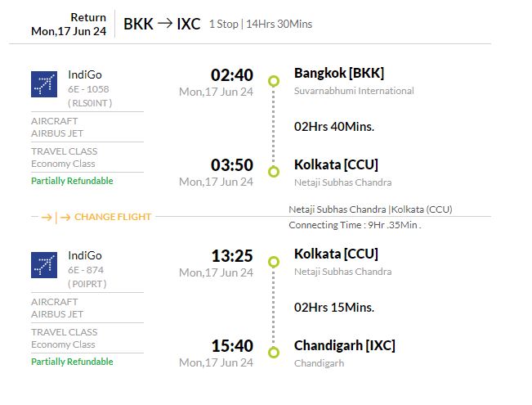Click the orange change flight arrow icon
Screen dimensions: 532x405
[56, 217]
